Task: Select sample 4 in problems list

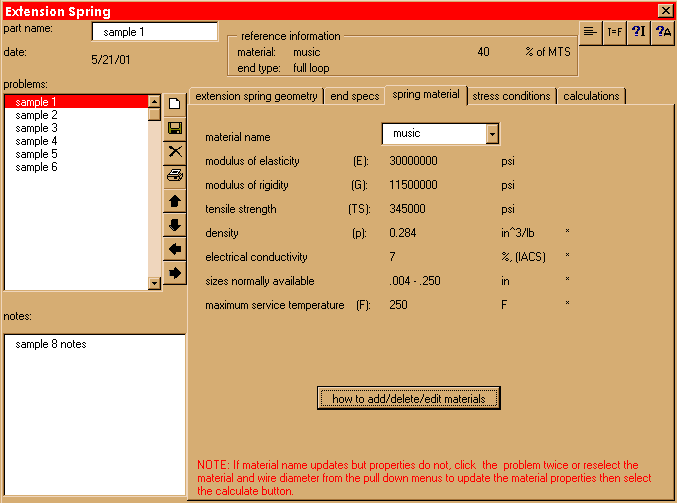Action: [x=37, y=141]
